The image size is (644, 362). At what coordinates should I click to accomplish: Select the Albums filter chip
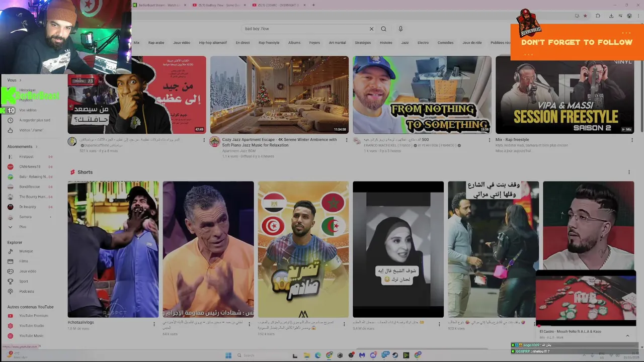[x=294, y=43]
